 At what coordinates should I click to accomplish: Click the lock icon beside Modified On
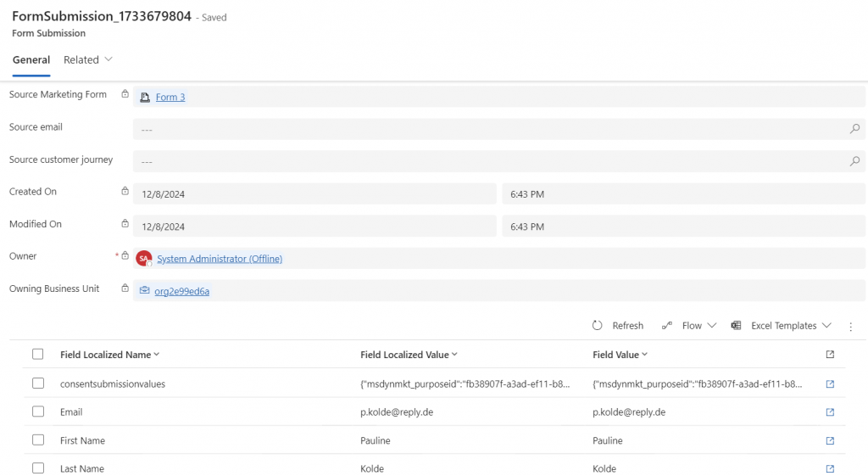[125, 224]
